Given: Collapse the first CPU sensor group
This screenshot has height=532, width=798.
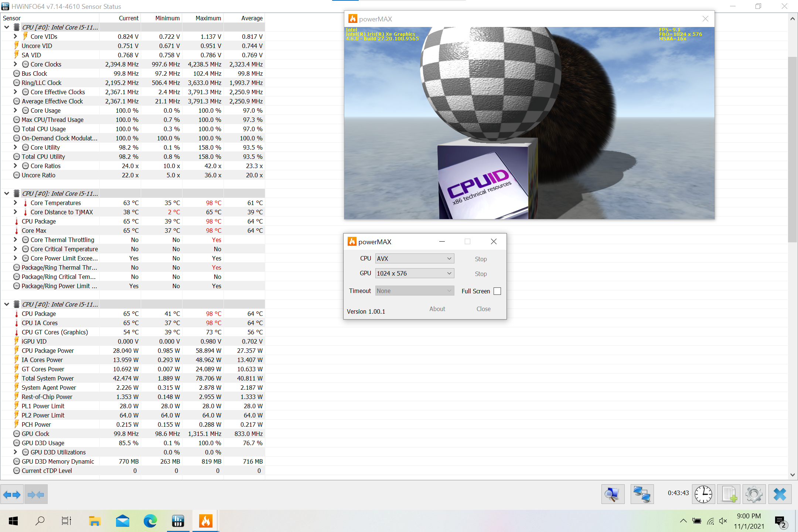Looking at the screenshot, I should pos(7,27).
